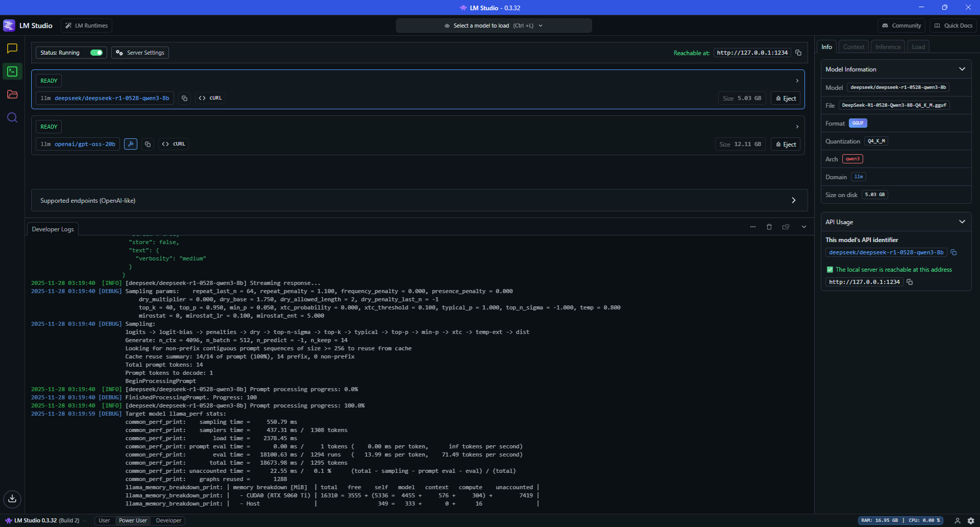Eject the openai/gpt-oss-20b model
This screenshot has height=527, width=980.
[x=786, y=145]
